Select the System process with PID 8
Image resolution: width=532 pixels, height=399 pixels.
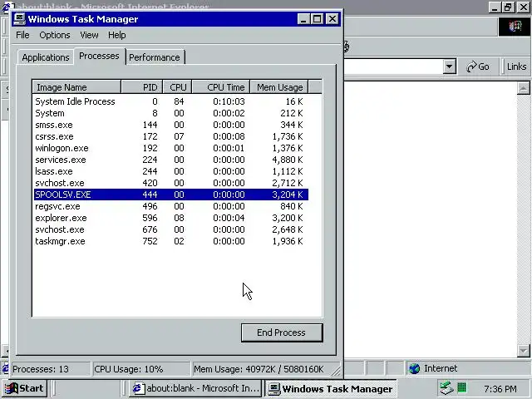click(171, 113)
